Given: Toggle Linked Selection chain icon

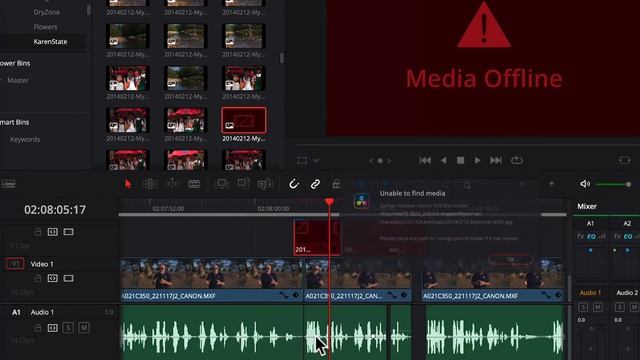Looking at the screenshot, I should 315,184.
